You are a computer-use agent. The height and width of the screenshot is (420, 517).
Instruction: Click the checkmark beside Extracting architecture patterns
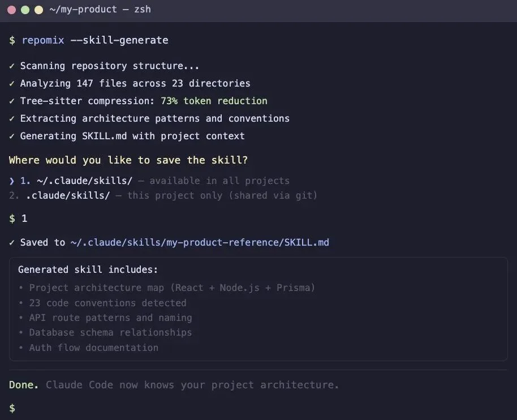tap(12, 118)
